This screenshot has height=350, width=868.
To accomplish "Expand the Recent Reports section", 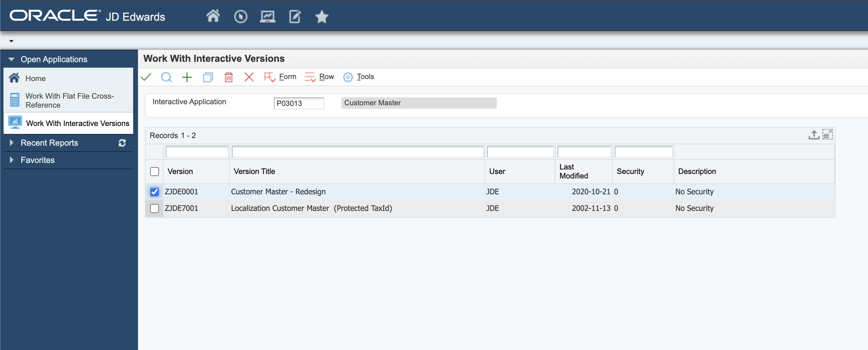I will pos(11,143).
